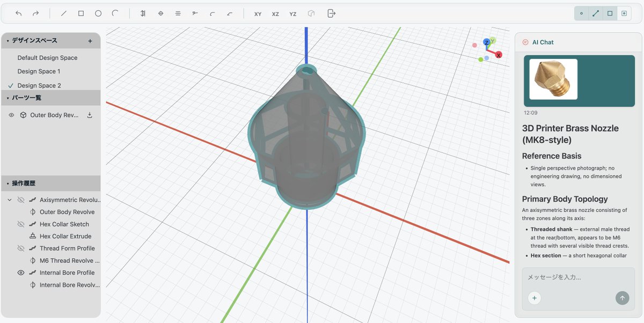Collapse the デザインスペース section
Image resolution: width=644 pixels, height=323 pixels.
(x=8, y=41)
